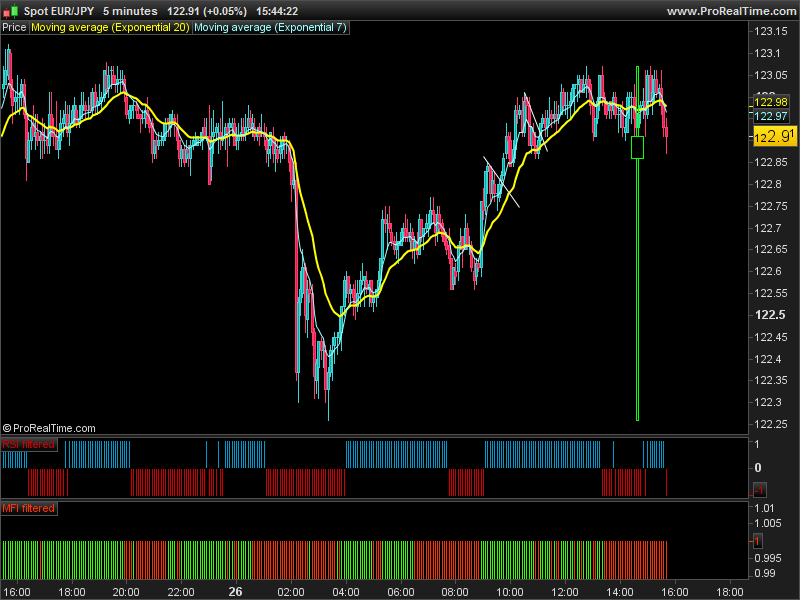Click the candlestick icon beside Spot EUR/JPY

pyautogui.click(x=10, y=11)
